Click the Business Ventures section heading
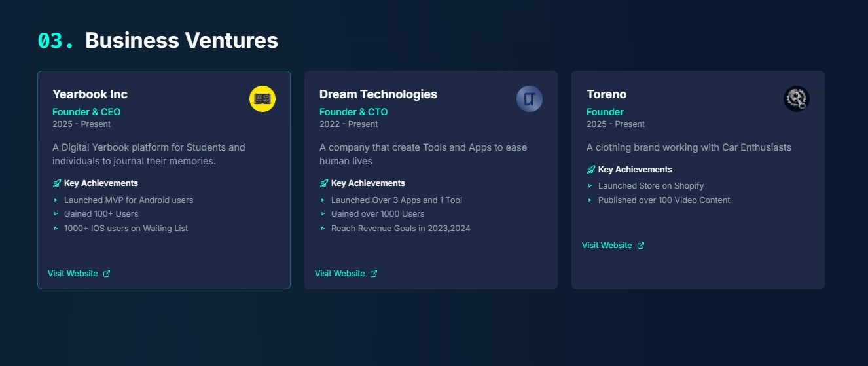Image resolution: width=868 pixels, height=366 pixels. (x=181, y=41)
